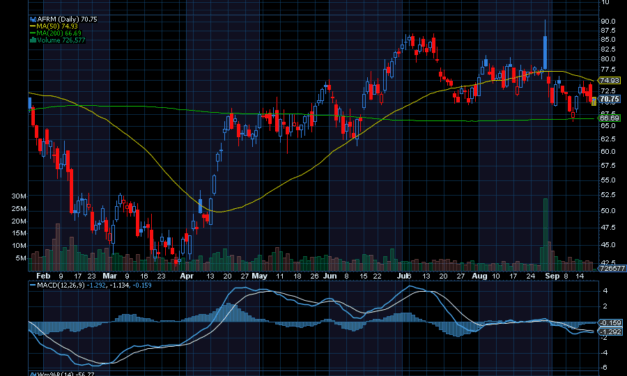Click the 80.0 price axis label
627x376 pixels.
(608, 59)
